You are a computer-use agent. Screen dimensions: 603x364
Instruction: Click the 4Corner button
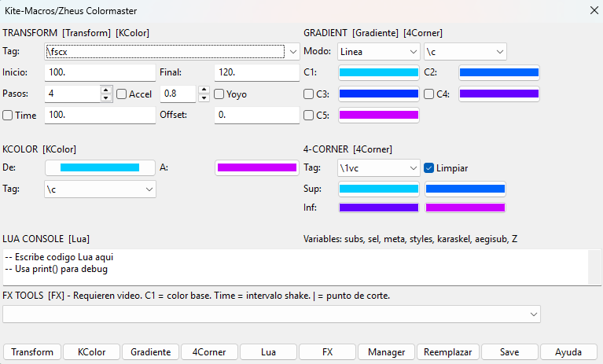tap(209, 352)
